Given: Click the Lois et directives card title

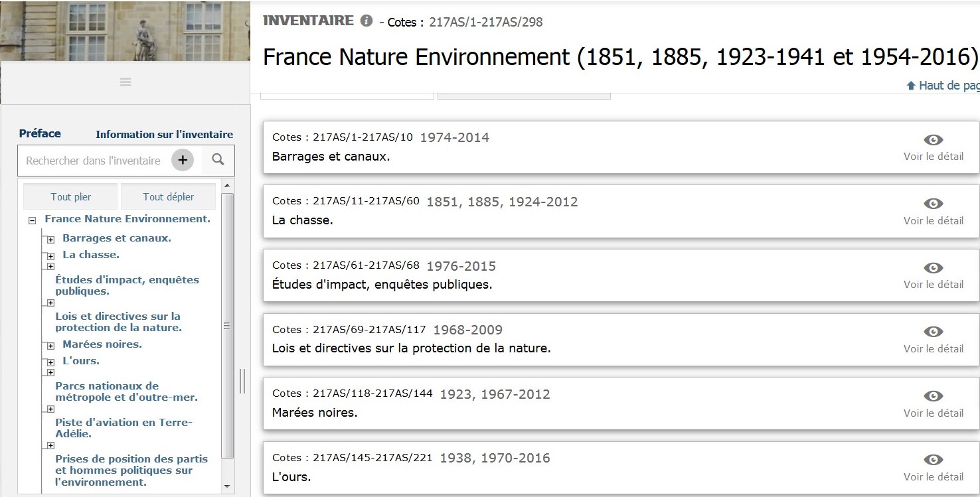Looking at the screenshot, I should tap(412, 348).
